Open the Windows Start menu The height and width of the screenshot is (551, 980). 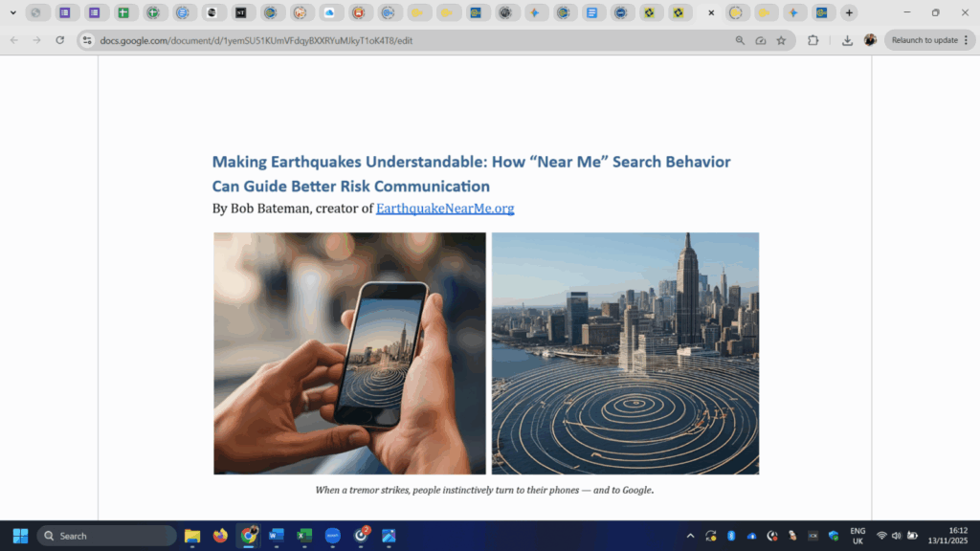(x=20, y=536)
